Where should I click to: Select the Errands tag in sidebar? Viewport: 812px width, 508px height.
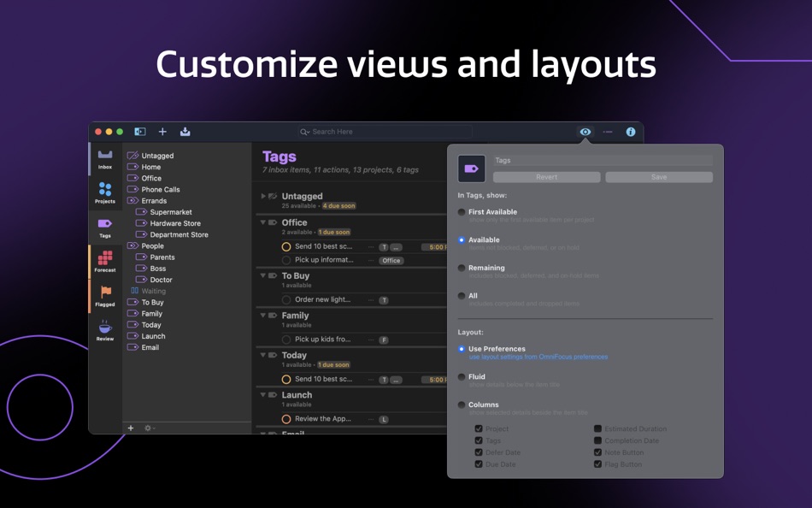pos(154,201)
